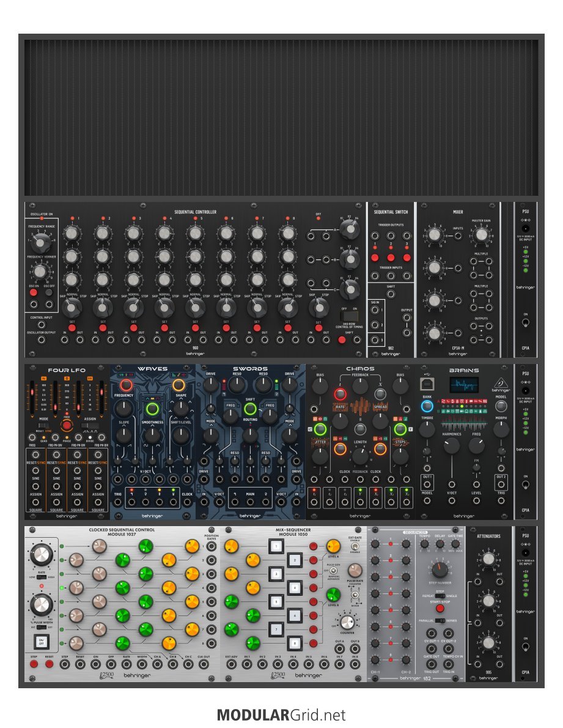563x728 pixels.
Task: Click the ON/OFF button on Module 1027
Action: [42, 642]
